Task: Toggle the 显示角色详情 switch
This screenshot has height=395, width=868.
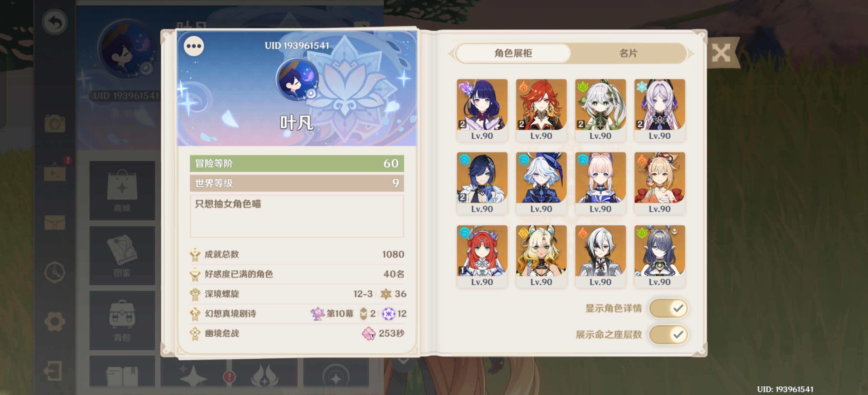Action: coord(668,308)
